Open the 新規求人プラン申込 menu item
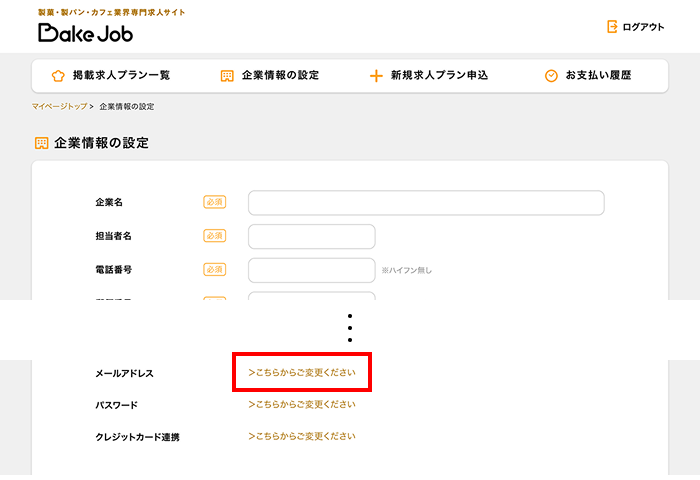 click(x=439, y=76)
